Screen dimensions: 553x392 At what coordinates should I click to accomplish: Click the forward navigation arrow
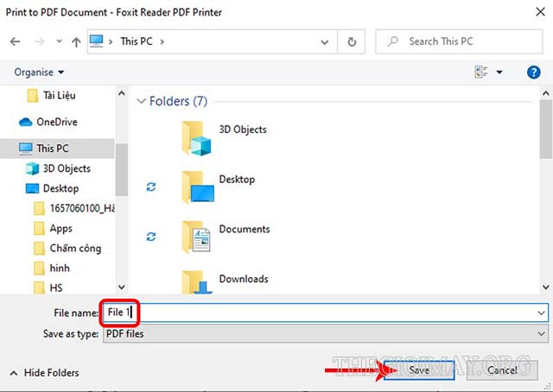coord(39,41)
